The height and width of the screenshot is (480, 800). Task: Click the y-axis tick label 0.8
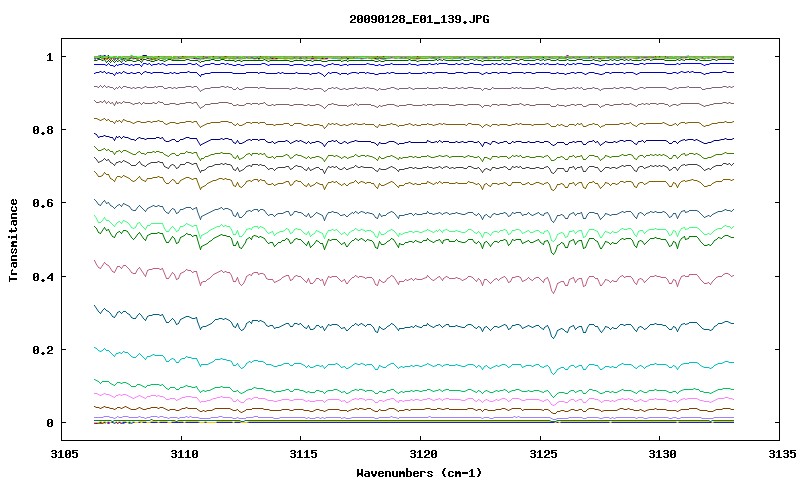[43, 130]
